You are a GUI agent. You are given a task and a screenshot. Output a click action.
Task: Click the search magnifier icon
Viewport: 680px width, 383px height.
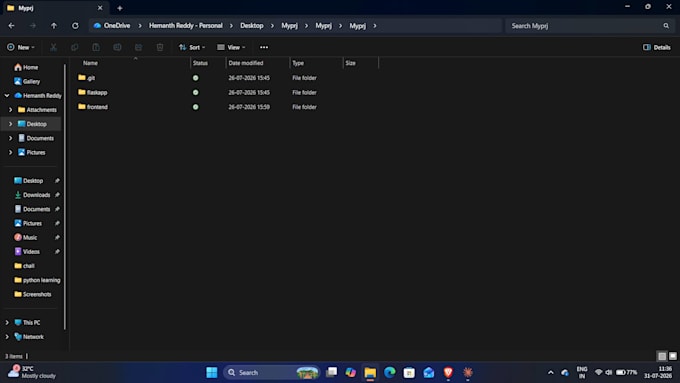pos(666,26)
